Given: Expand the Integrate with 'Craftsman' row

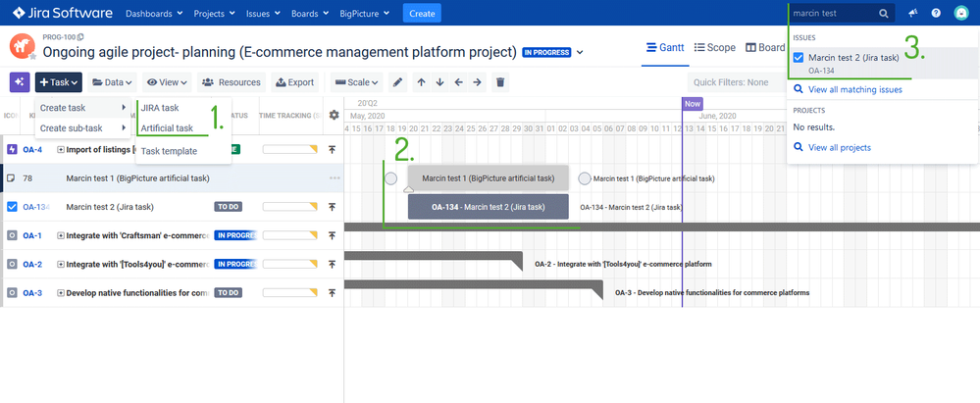Looking at the screenshot, I should (x=61, y=236).
